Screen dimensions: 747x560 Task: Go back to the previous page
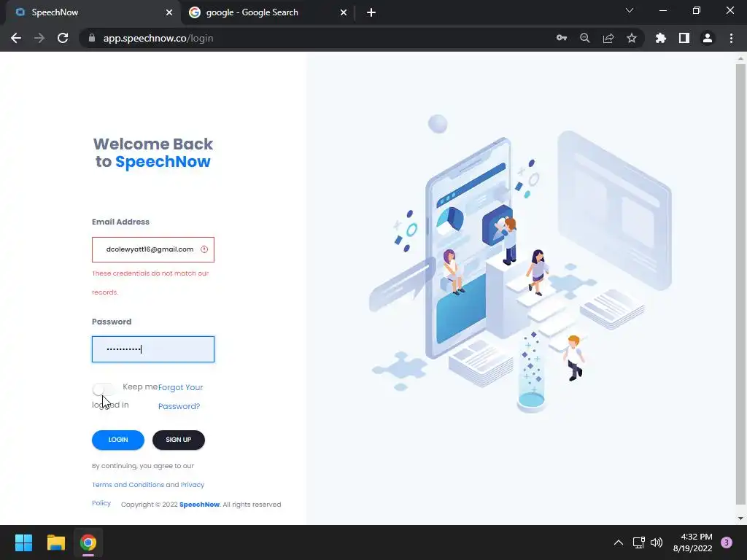pyautogui.click(x=16, y=38)
